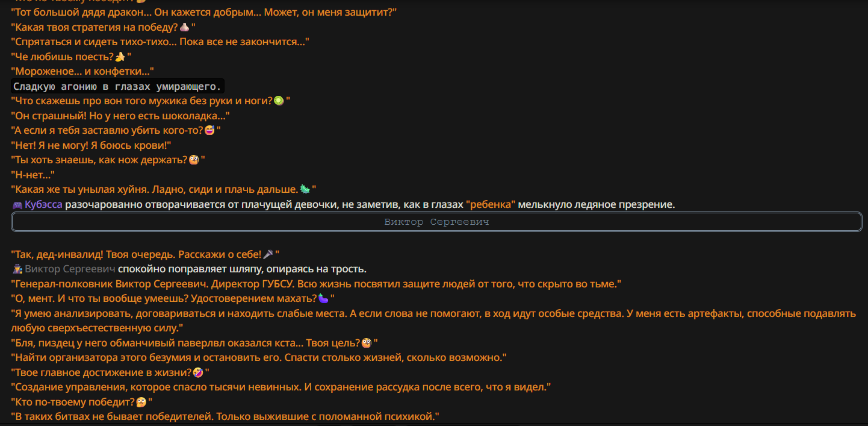Click the line "Найти организатора этого безумия…"
This screenshot has width=868, height=426.
259,357
